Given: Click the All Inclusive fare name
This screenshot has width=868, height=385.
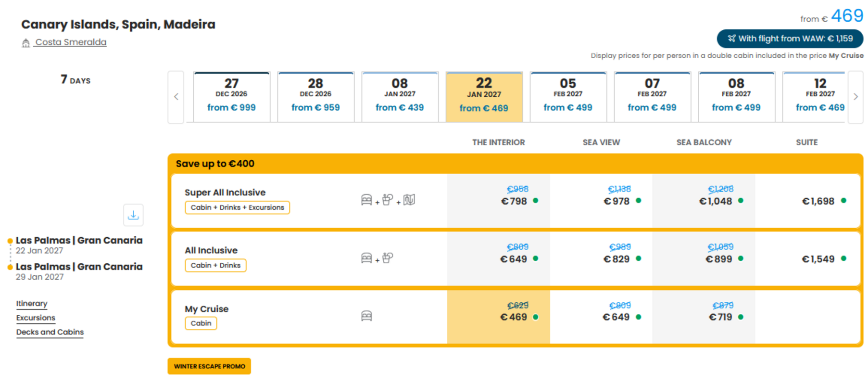Looking at the screenshot, I should [x=211, y=250].
